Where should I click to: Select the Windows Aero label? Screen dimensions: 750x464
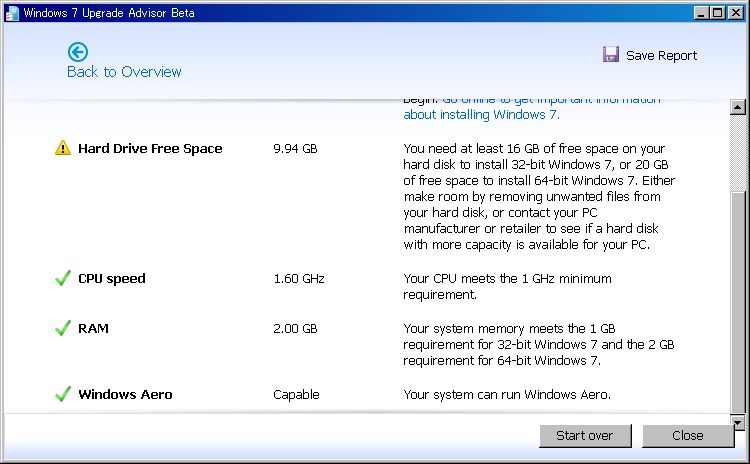point(125,394)
